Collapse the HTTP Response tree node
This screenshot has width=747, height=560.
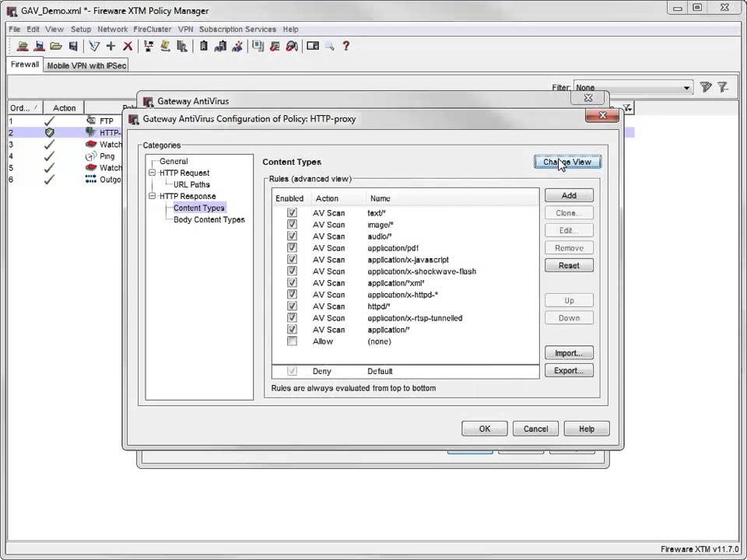click(x=152, y=196)
